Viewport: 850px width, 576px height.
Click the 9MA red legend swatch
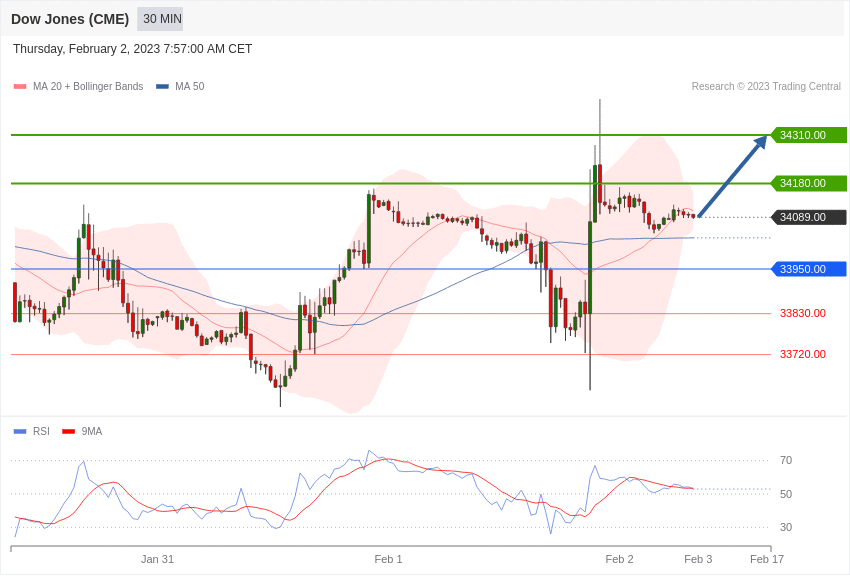tap(68, 431)
